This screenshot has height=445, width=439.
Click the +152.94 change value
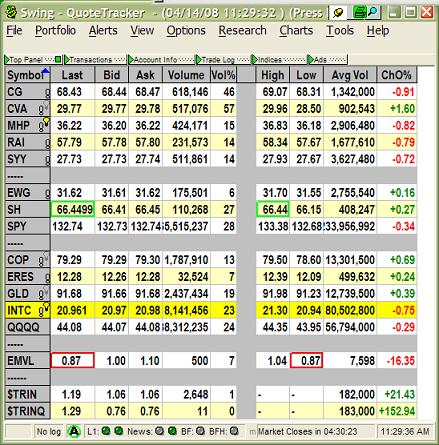397,411
